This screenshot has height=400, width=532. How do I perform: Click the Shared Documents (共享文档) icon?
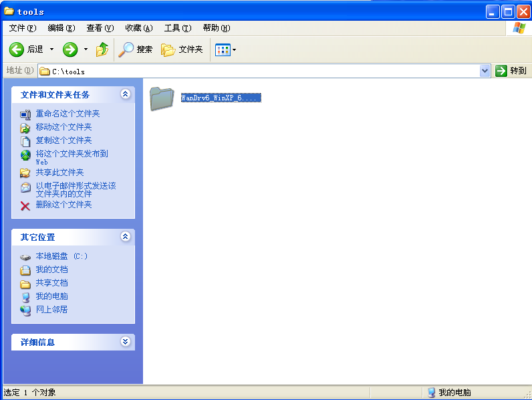[x=25, y=284]
